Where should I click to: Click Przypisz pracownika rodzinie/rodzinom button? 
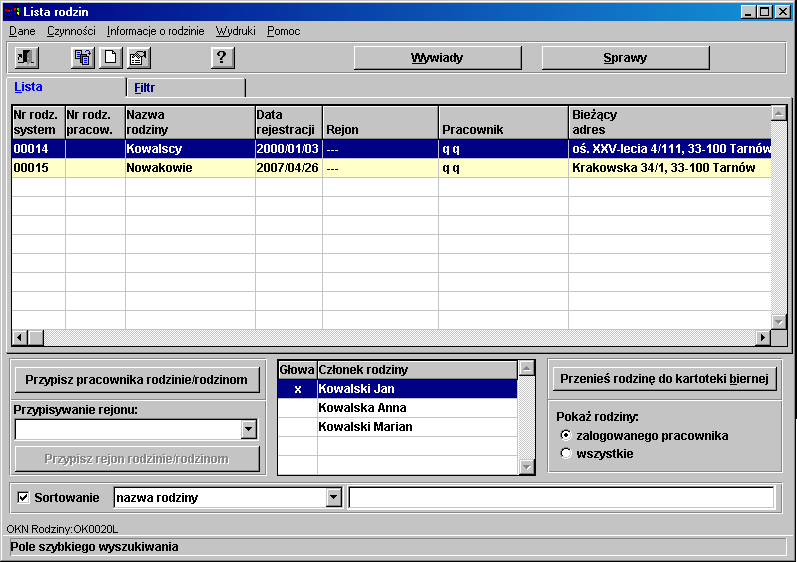point(137,380)
